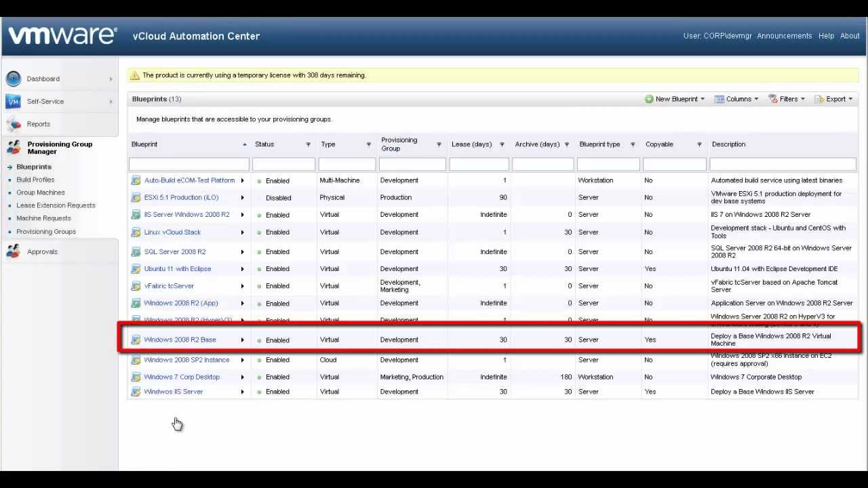Viewport: 868px width, 488px height.
Task: Click blueprint icon for Auto-Build eCOM-Test Platform
Action: coord(136,180)
